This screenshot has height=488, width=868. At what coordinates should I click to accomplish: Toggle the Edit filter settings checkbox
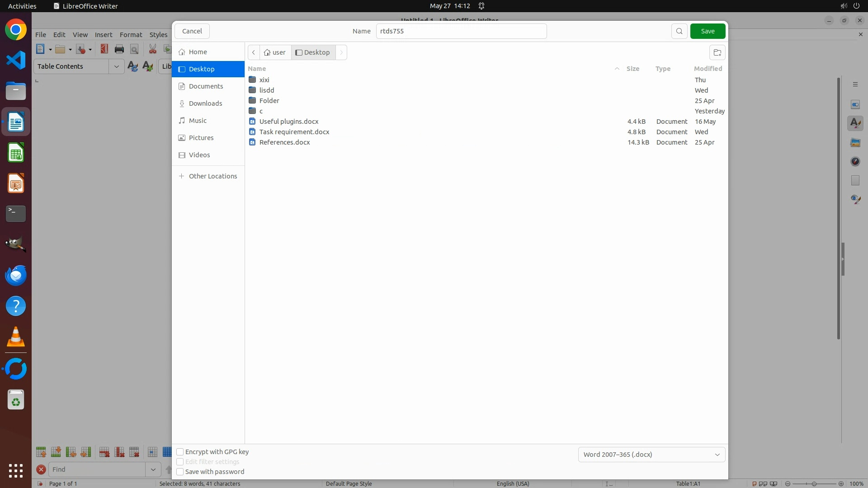[x=180, y=462]
